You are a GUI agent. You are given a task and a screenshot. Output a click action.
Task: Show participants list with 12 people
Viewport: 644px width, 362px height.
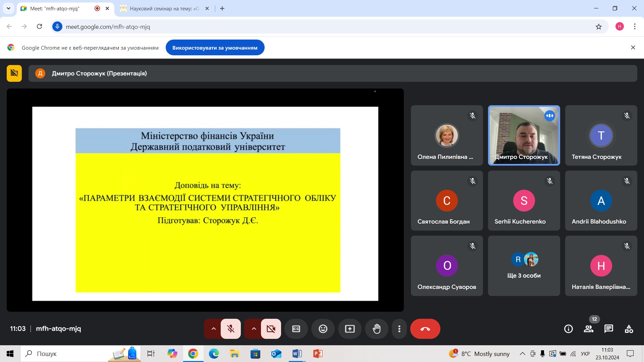[589, 329]
